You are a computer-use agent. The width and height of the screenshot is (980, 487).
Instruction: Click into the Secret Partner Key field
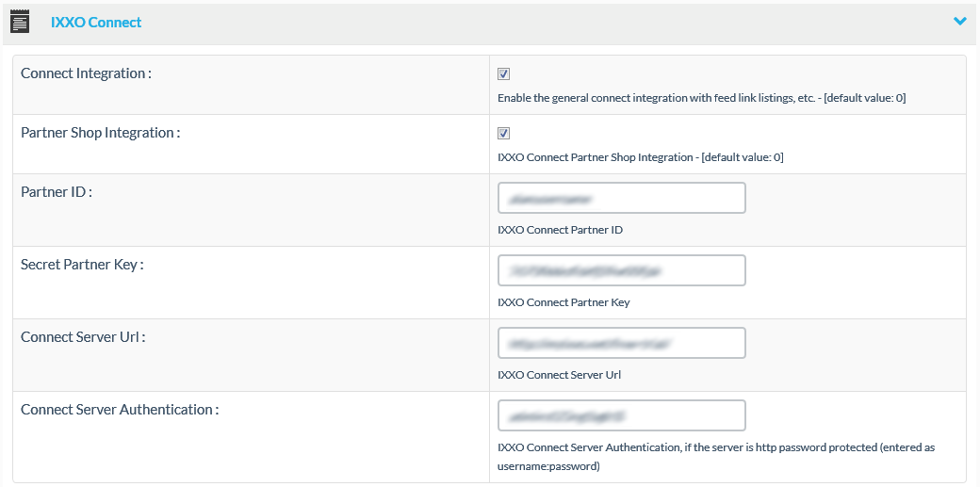[x=621, y=270]
